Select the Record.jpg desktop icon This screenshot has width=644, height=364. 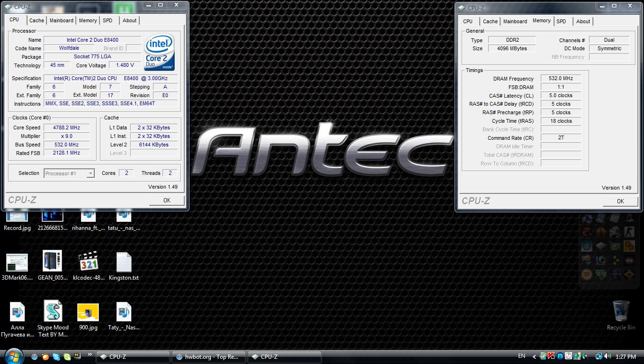coord(17,220)
